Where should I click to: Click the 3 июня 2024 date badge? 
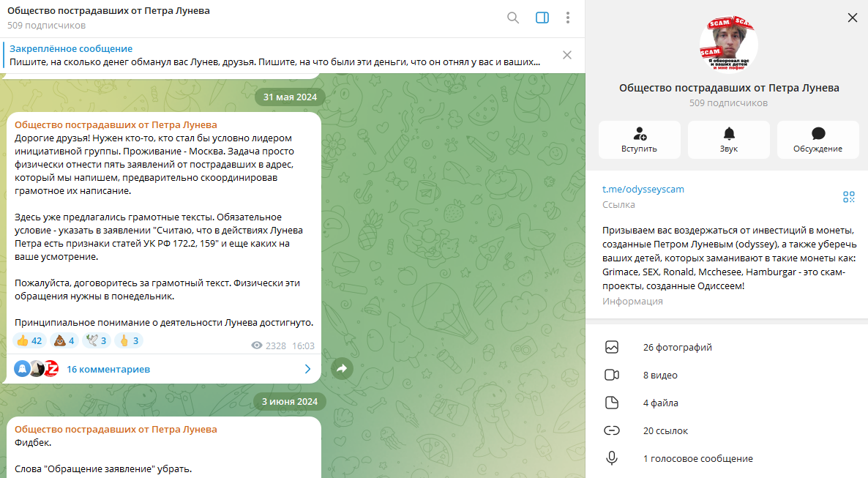[290, 402]
